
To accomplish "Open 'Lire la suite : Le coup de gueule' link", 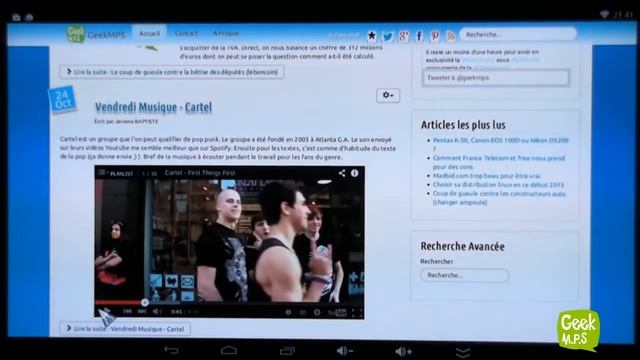I will (172, 72).
